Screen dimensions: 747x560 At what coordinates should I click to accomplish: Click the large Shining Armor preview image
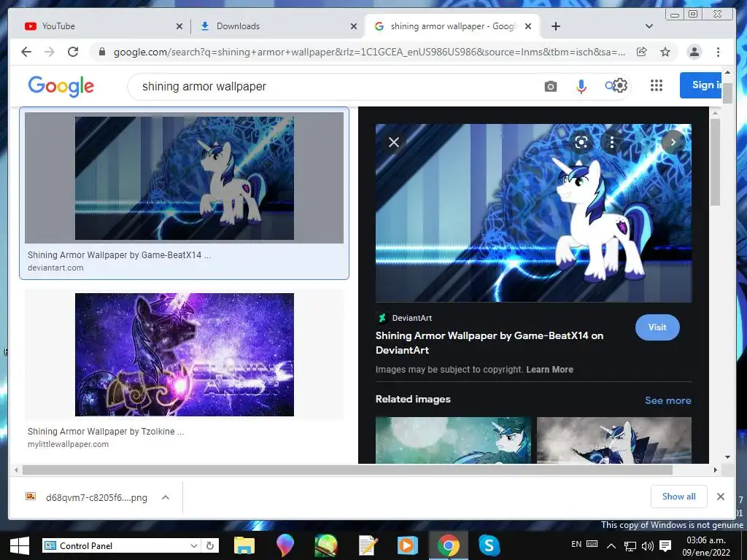(533, 213)
